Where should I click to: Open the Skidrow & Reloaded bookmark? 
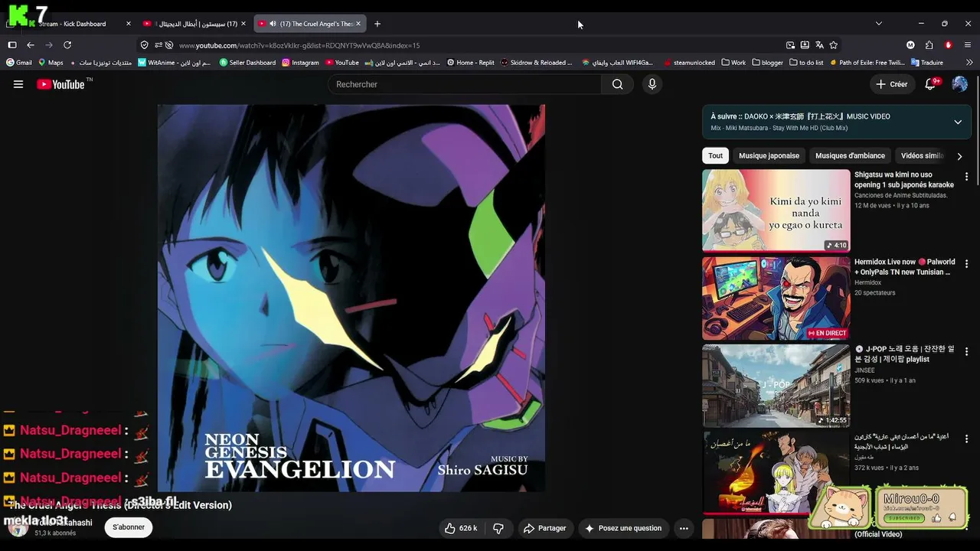click(x=537, y=63)
